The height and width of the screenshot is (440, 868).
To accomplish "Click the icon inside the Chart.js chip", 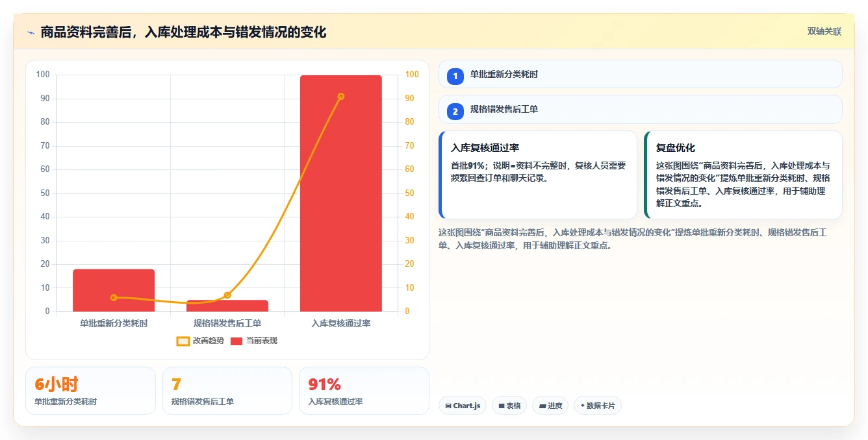I will coord(448,406).
